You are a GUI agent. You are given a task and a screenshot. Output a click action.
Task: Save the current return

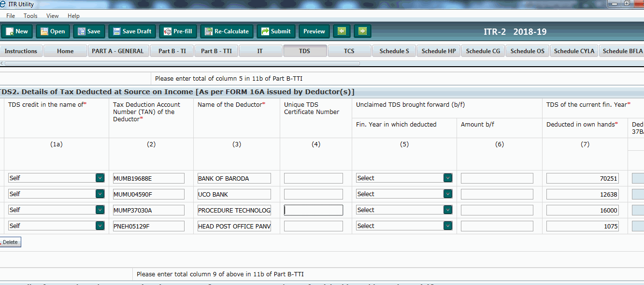pos(89,30)
